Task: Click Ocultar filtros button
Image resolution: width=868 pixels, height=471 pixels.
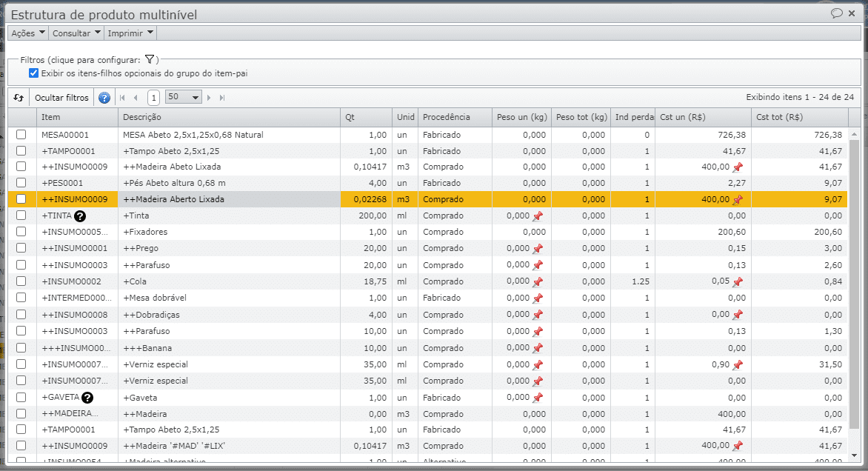Action: click(x=61, y=98)
